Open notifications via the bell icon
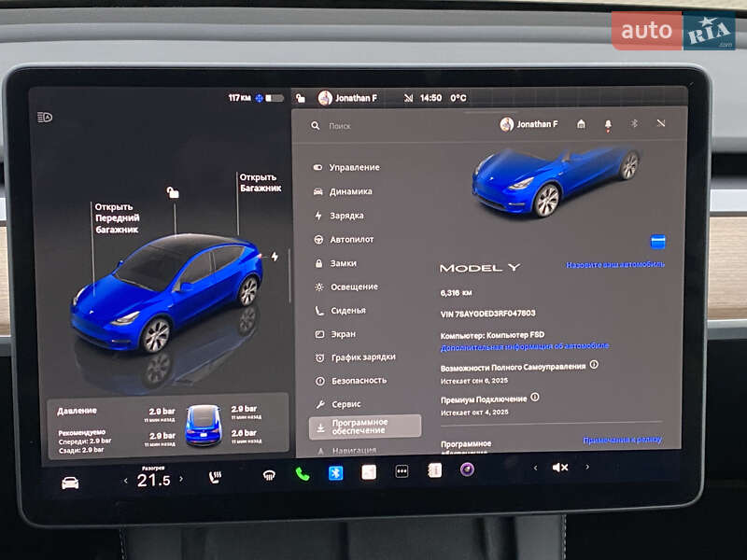 pos(607,123)
